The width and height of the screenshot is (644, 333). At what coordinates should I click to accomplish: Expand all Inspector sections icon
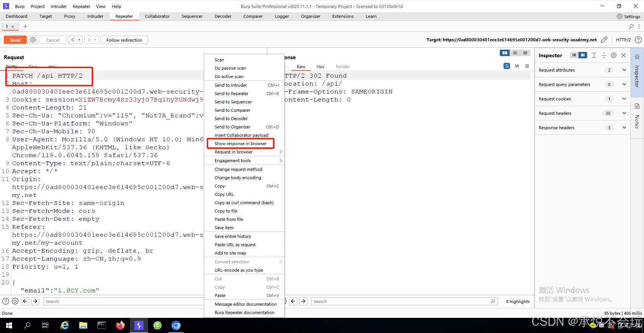coord(594,55)
